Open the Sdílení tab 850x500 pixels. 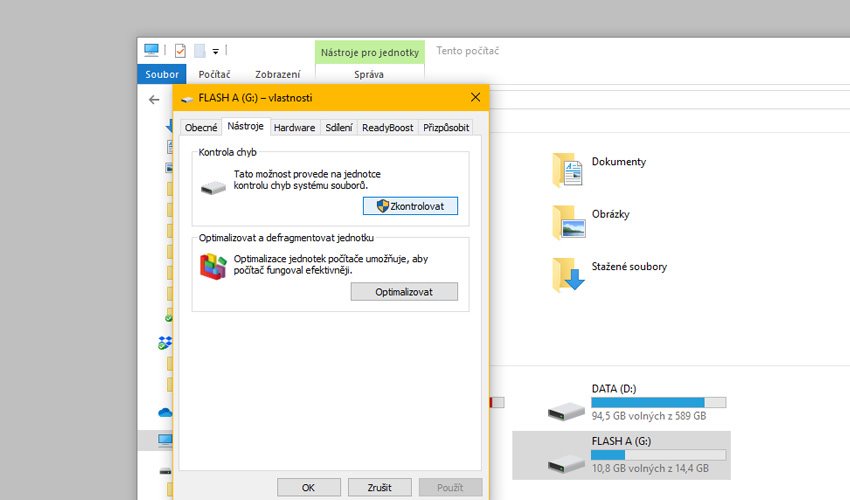click(x=339, y=128)
